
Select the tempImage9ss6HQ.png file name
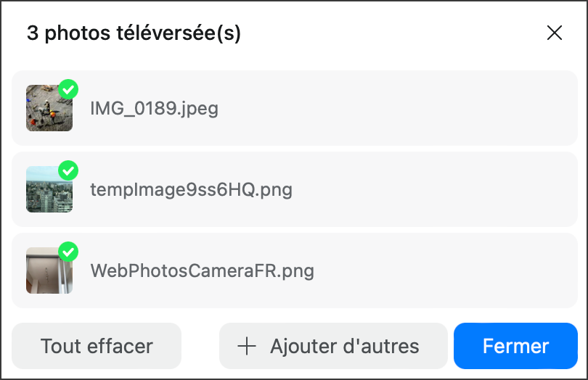click(x=191, y=190)
